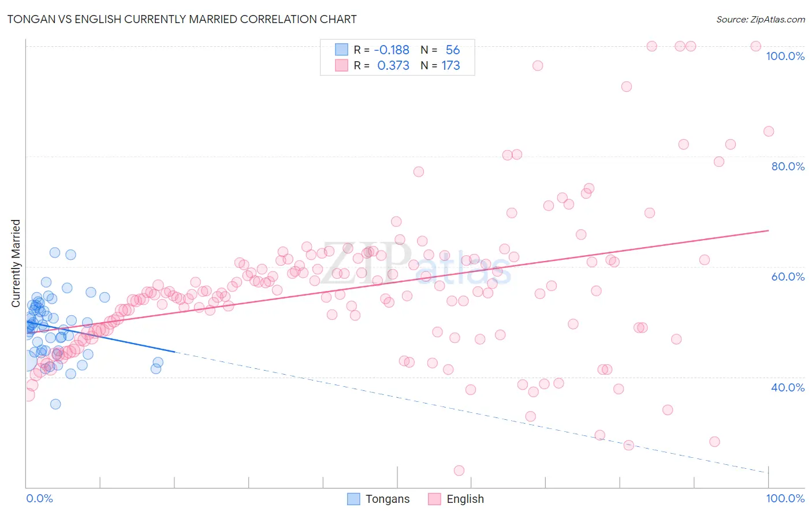Click the 0.0% x-axis label
The height and width of the screenshot is (515, 812).
click(x=39, y=498)
